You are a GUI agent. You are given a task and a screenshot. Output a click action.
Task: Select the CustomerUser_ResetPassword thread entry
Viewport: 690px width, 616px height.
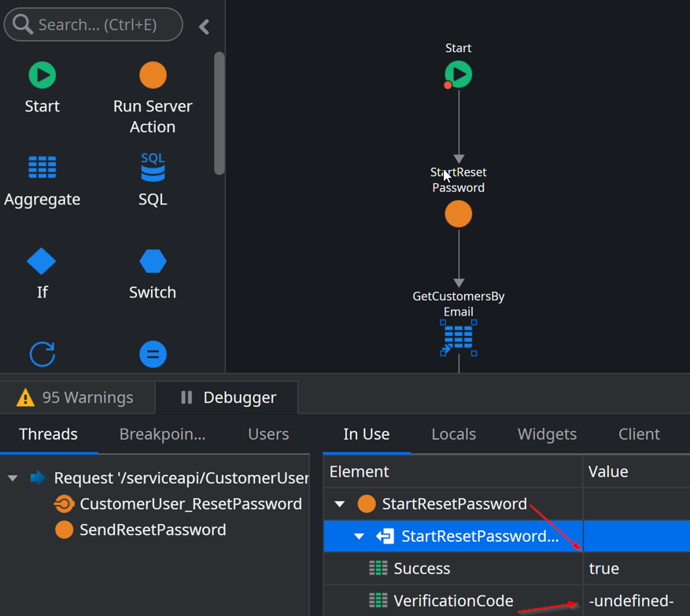click(190, 503)
